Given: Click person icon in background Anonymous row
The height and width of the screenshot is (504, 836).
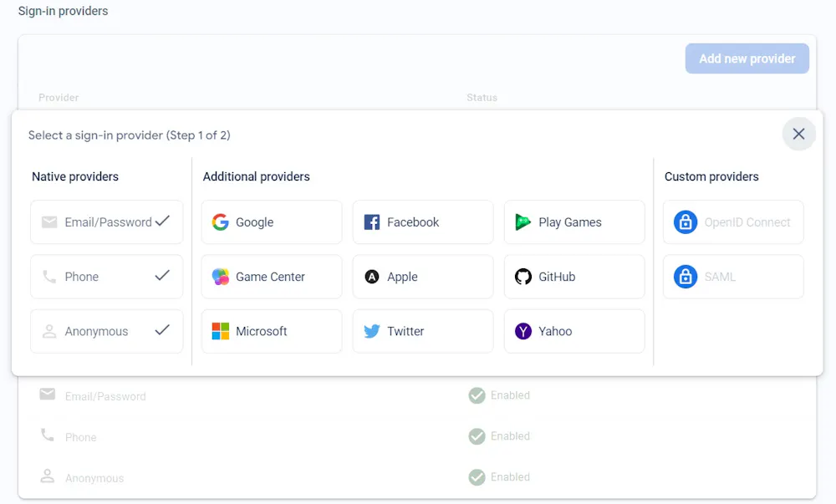Looking at the screenshot, I should pos(48,476).
